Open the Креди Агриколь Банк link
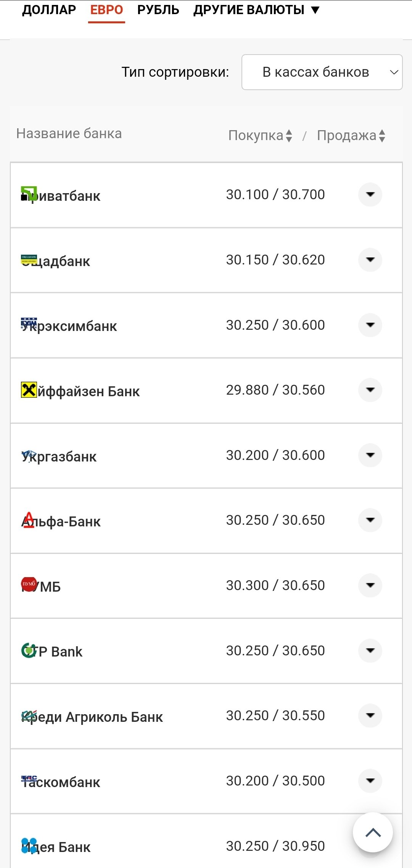The width and height of the screenshot is (412, 868). coord(92,716)
